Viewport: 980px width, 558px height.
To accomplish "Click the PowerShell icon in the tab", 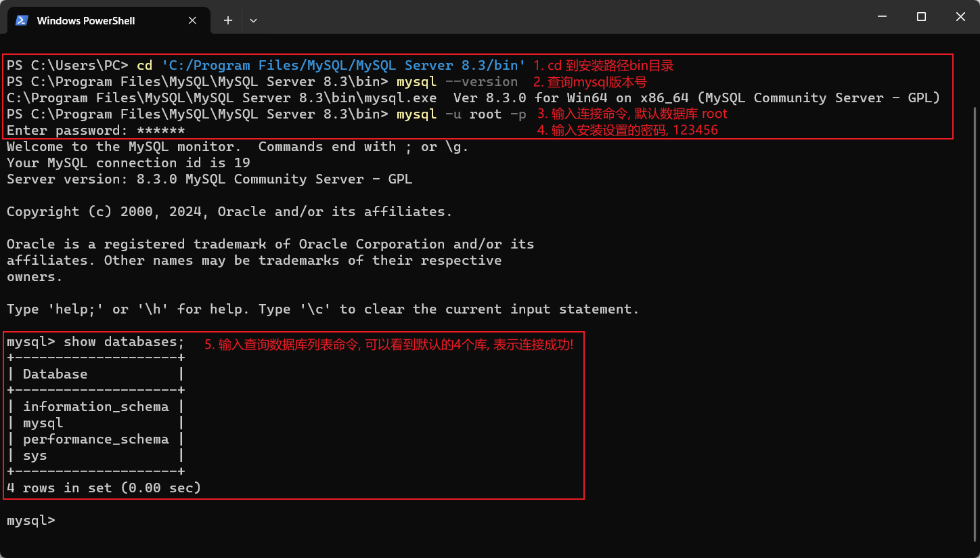I will point(22,20).
